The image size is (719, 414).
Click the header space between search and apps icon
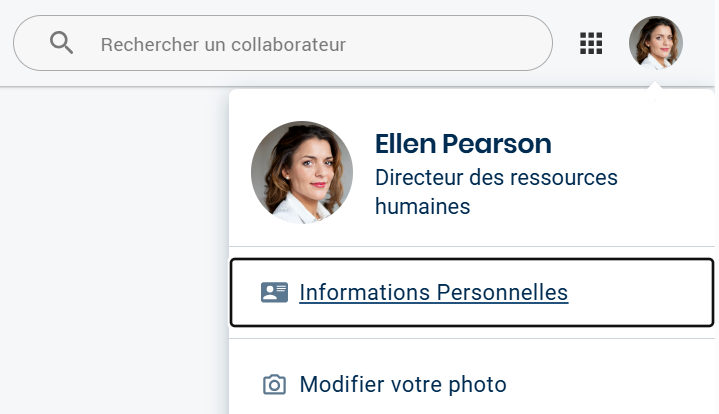pos(566,43)
